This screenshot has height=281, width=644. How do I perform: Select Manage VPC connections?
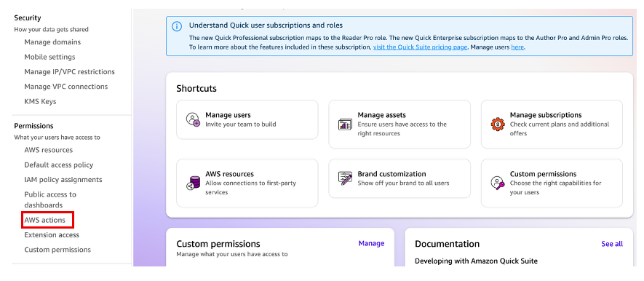(66, 87)
